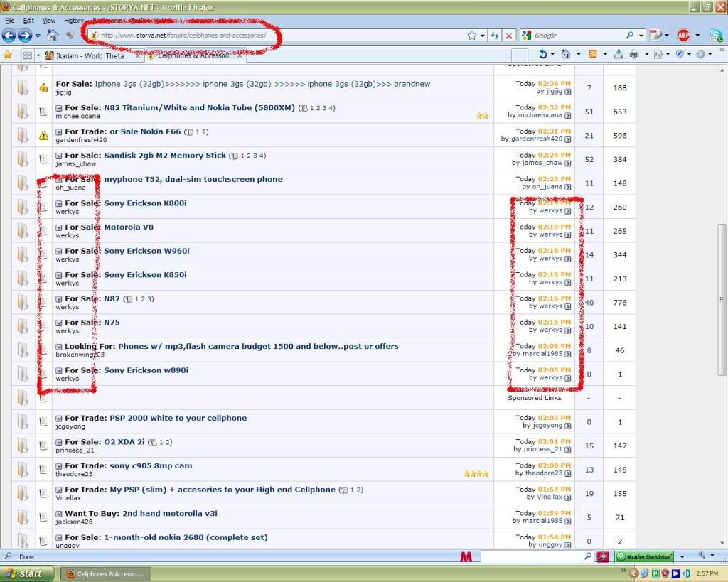Open thread myphone T52, dual-sim touchscreen phone

[x=193, y=179]
